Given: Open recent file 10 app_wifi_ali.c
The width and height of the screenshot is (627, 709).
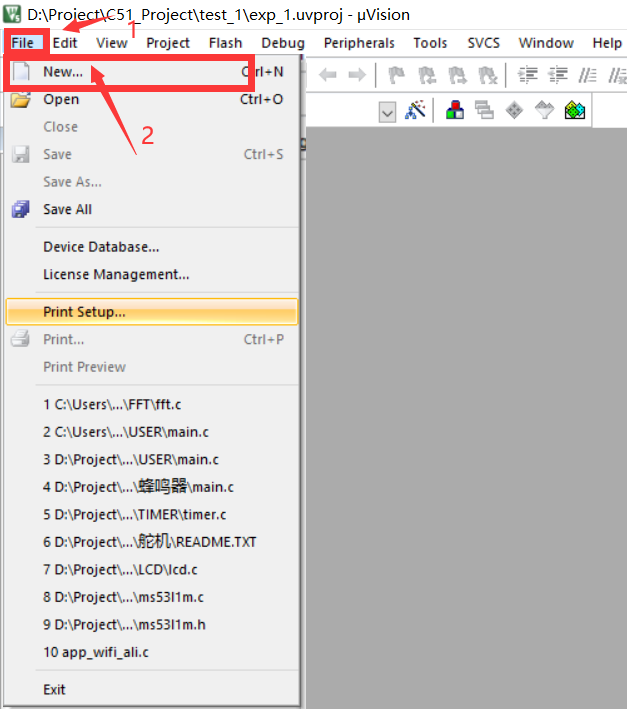Looking at the screenshot, I should click(x=152, y=652).
